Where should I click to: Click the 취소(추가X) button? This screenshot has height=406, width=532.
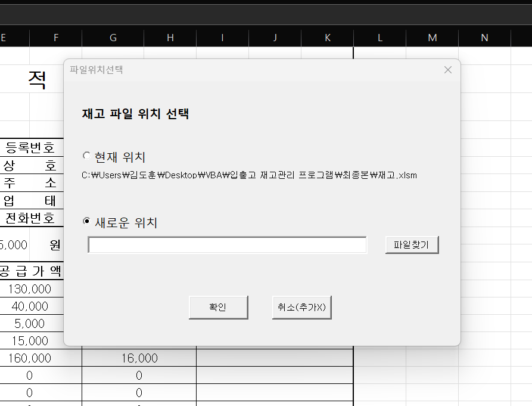coord(301,307)
